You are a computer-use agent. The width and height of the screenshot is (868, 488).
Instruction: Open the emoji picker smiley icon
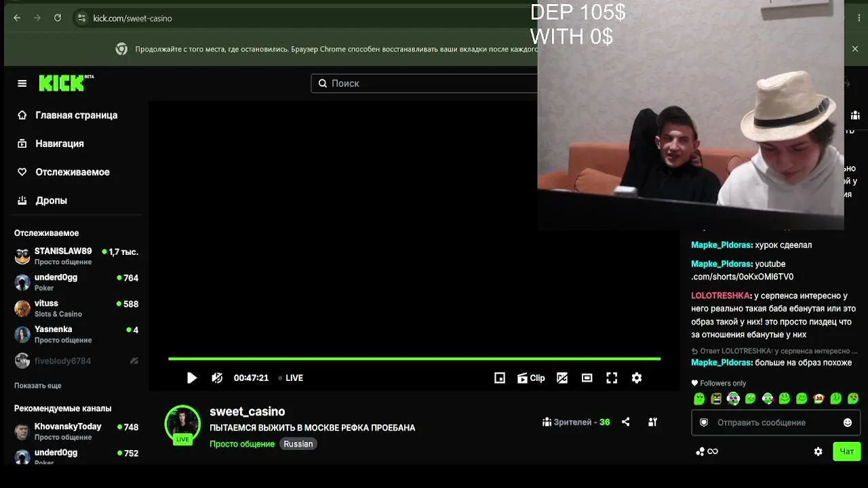tap(848, 423)
